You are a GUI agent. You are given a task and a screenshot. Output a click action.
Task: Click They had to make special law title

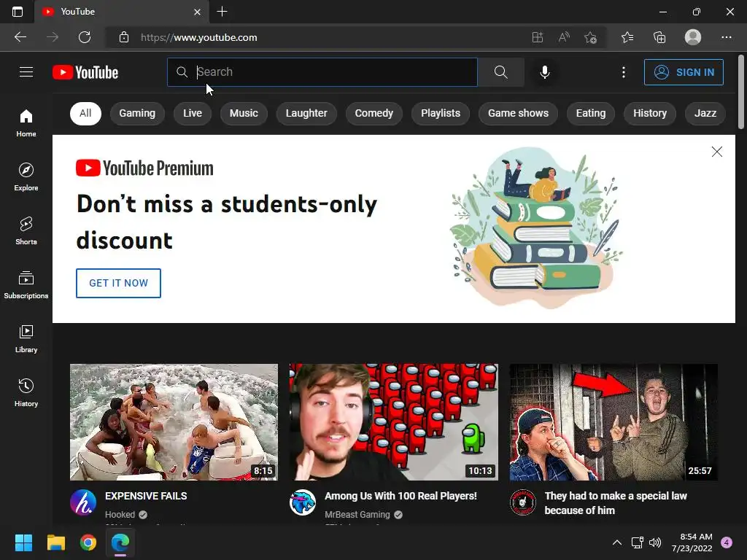coord(616,503)
